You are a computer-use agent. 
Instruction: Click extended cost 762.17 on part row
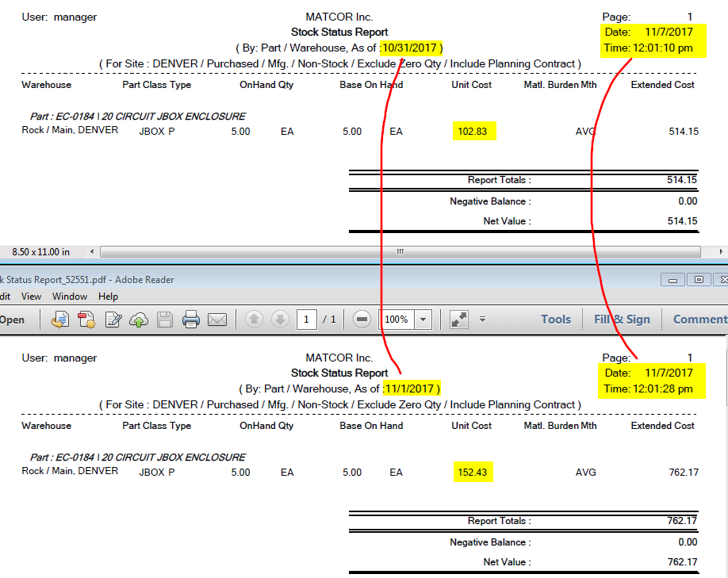[684, 472]
